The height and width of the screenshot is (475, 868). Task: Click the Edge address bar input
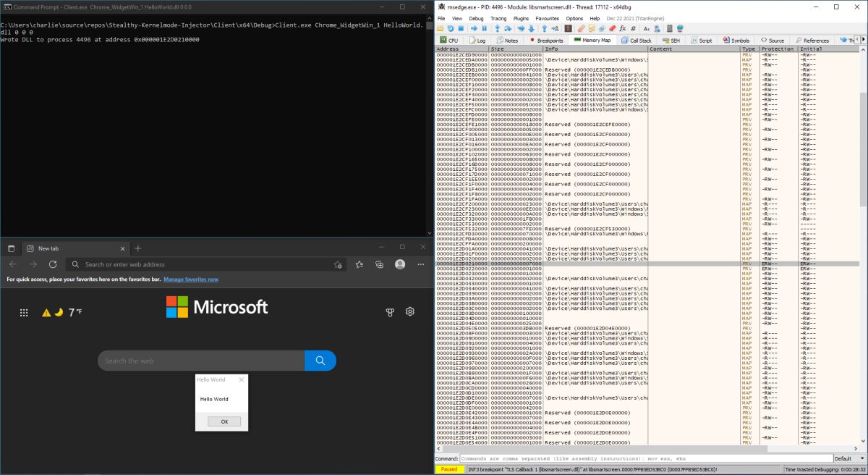pyautogui.click(x=206, y=264)
